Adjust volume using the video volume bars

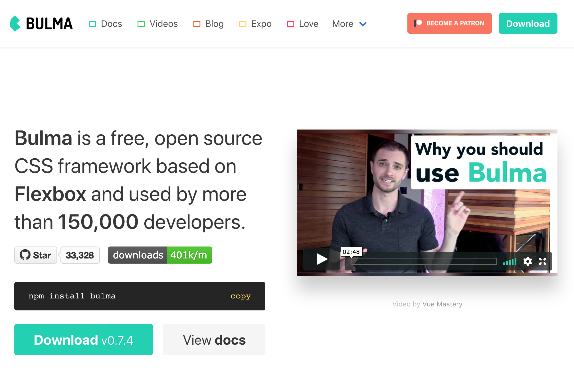point(510,261)
